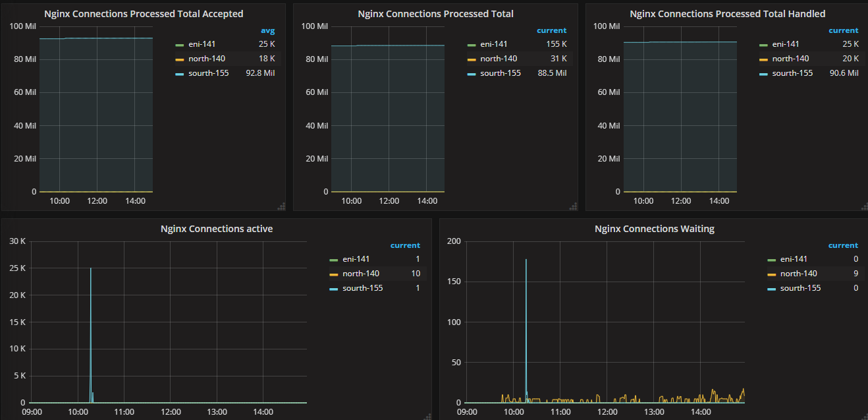Click the green eni-141 color line in Processed Total legend

pyautogui.click(x=471, y=45)
